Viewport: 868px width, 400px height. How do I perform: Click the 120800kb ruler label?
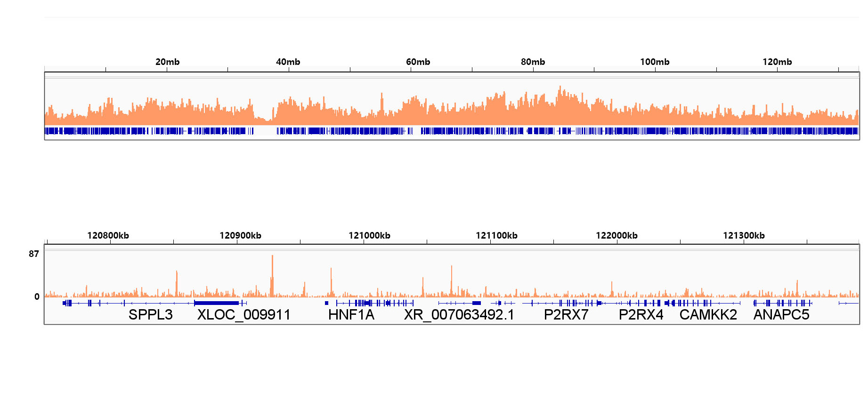tap(108, 235)
